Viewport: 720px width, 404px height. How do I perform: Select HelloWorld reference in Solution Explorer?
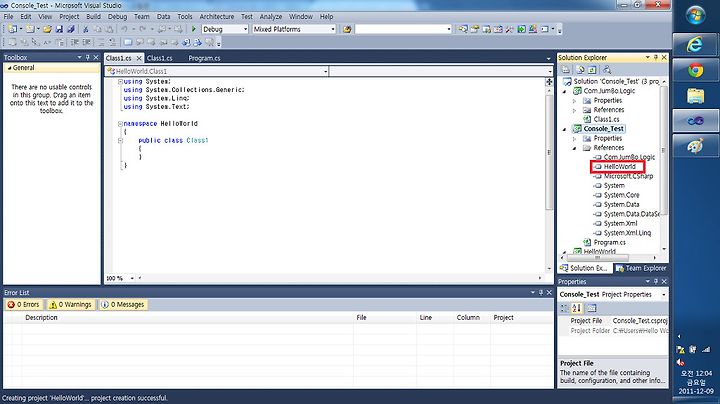[x=619, y=167]
